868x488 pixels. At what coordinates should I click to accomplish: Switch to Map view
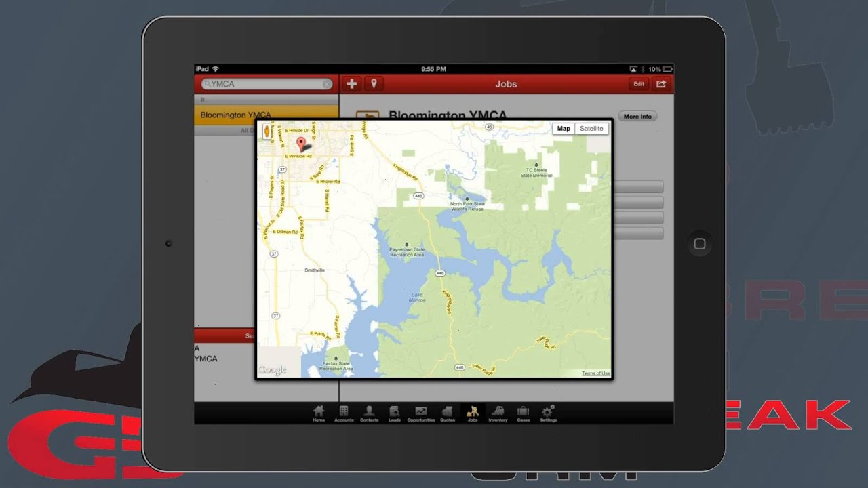tap(564, 129)
